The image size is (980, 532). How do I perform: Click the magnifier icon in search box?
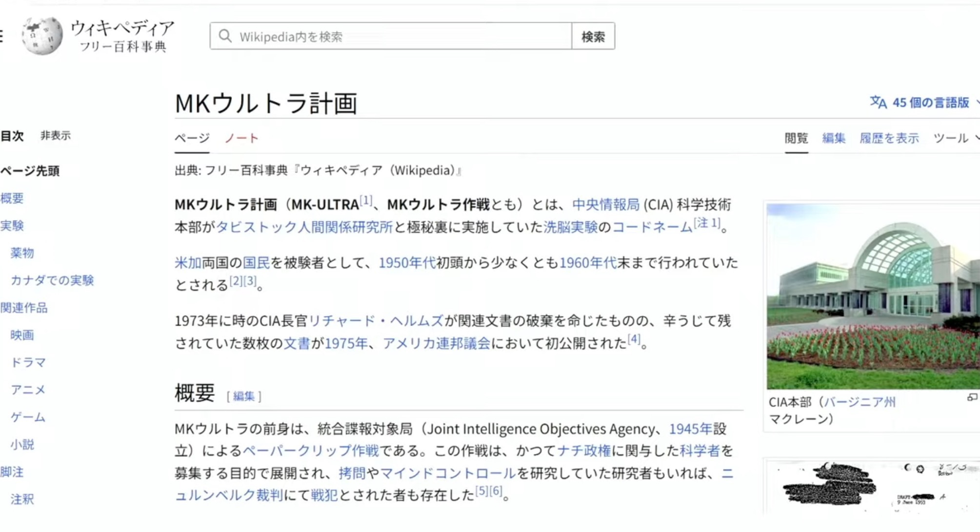(225, 36)
